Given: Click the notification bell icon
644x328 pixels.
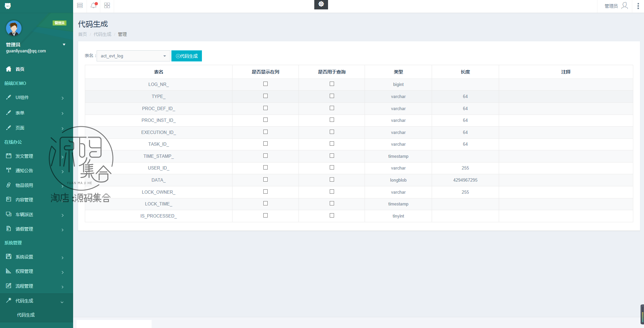Looking at the screenshot, I should 94,5.
